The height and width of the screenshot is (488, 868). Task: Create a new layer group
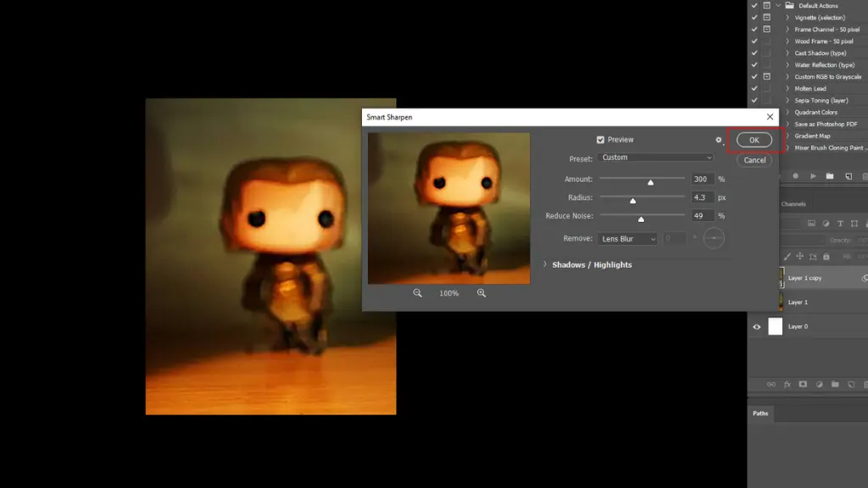pos(835,384)
